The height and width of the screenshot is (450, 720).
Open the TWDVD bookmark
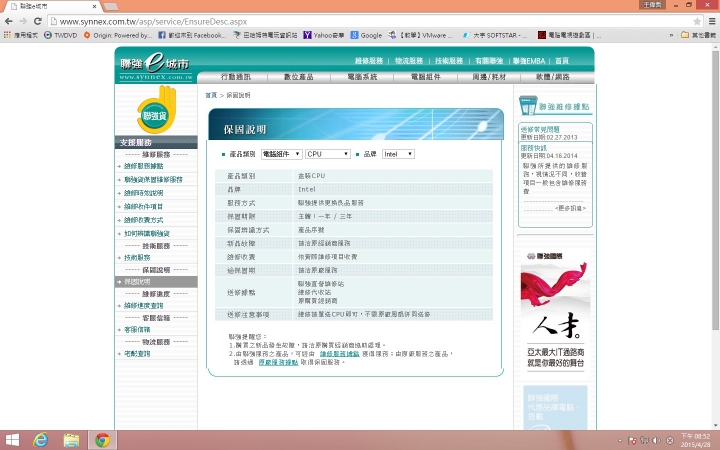61,35
